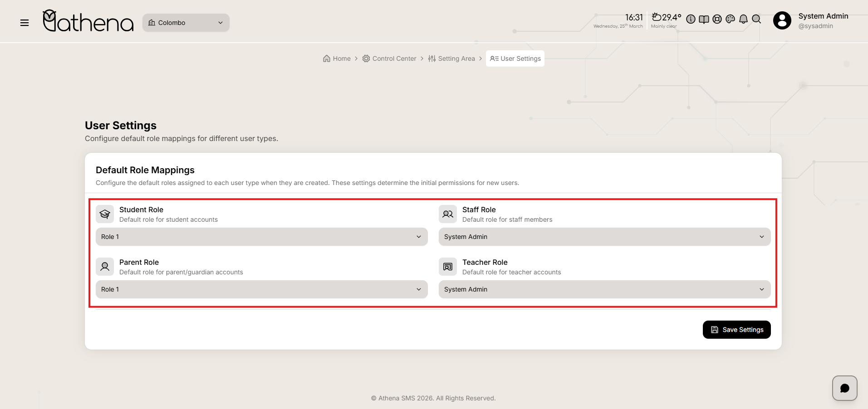868x409 pixels.
Task: Go to Home breadcrumb
Action: click(x=337, y=58)
